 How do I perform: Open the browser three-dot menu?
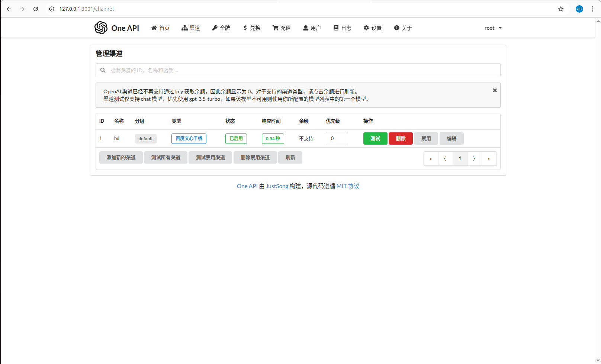coord(593,9)
